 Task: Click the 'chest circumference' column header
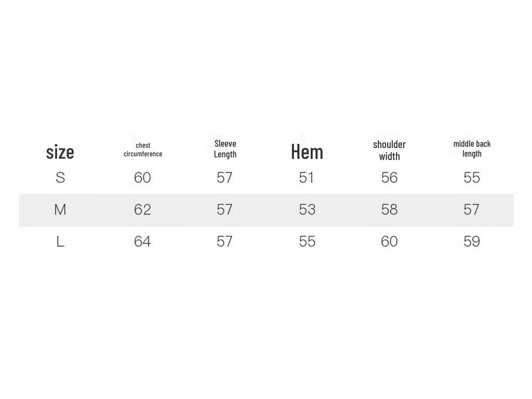(x=143, y=150)
